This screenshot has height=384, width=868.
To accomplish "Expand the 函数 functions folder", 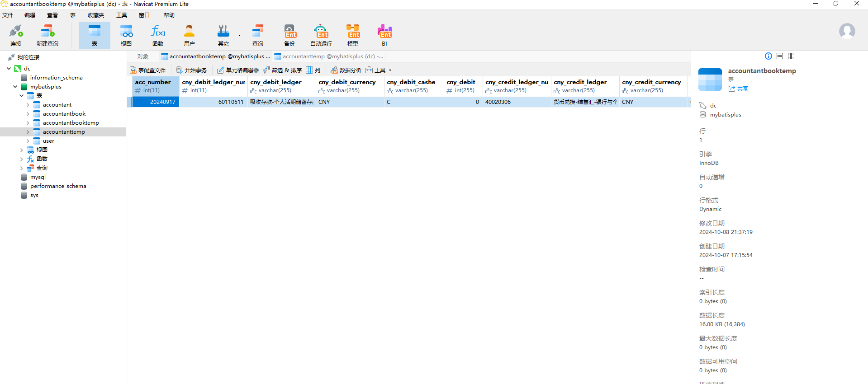I will pyautogui.click(x=21, y=159).
